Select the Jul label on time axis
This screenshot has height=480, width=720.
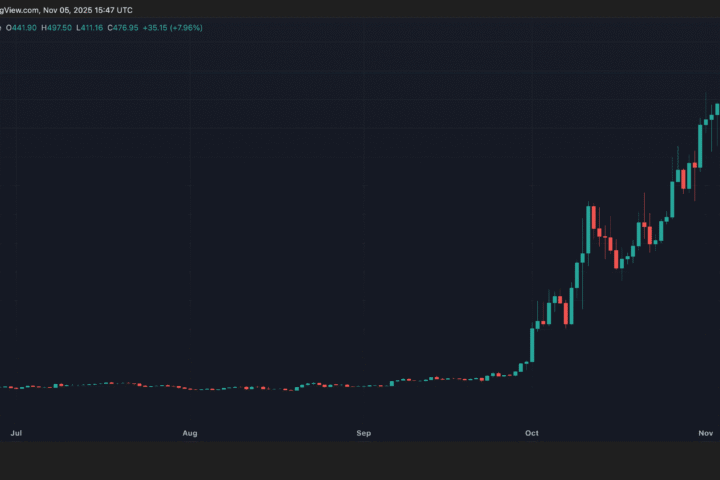tap(15, 433)
